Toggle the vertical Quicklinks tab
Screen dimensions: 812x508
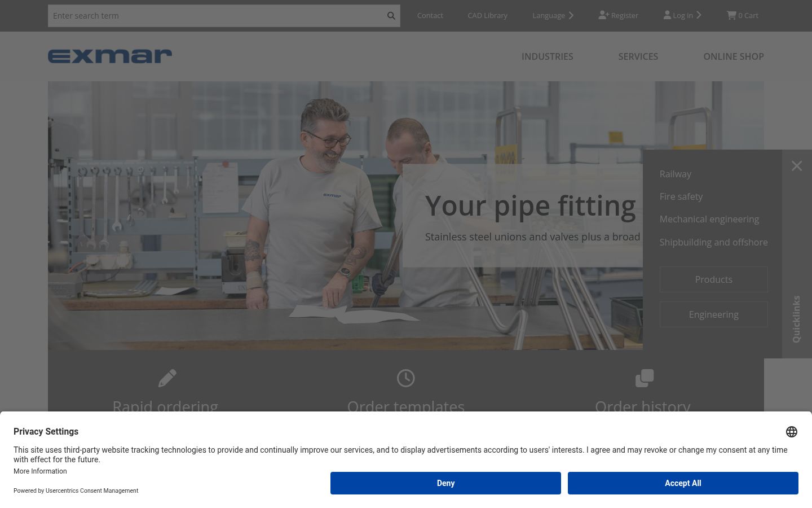coord(796,319)
